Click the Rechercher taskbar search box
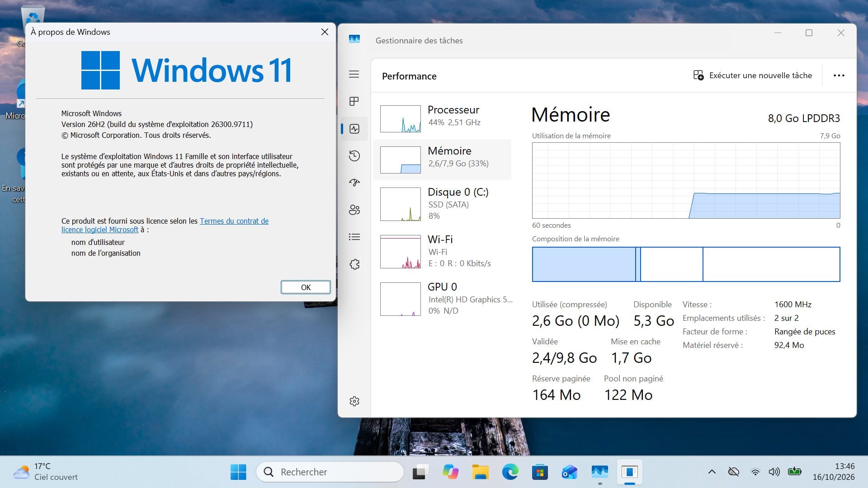Image resolution: width=868 pixels, height=488 pixels. pyautogui.click(x=330, y=472)
